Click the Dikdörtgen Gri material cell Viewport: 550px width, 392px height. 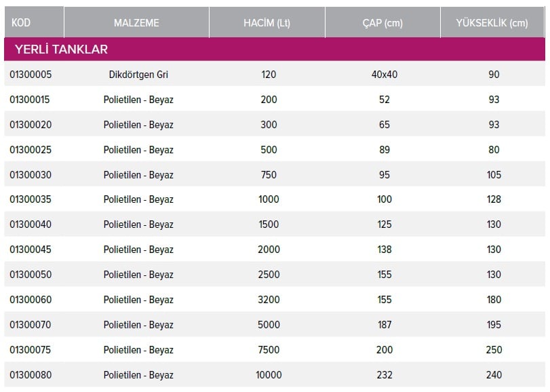138,75
